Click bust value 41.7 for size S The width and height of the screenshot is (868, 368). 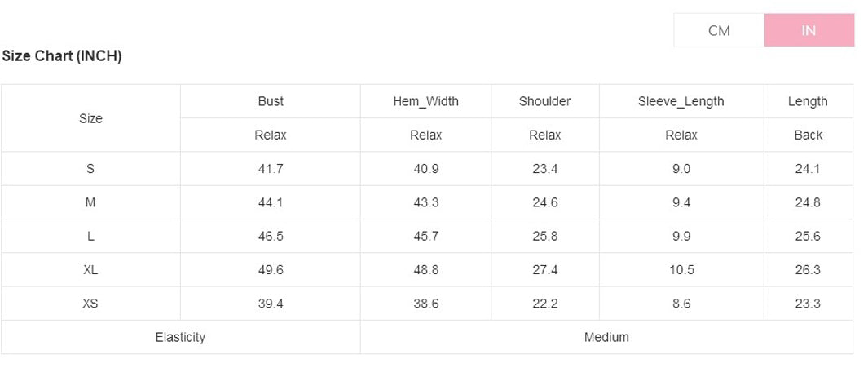tap(271, 169)
